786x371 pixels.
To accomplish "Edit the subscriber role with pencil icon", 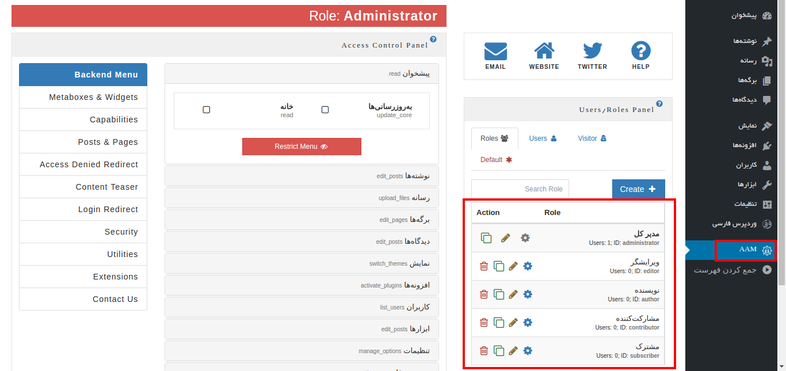I will 513,350.
